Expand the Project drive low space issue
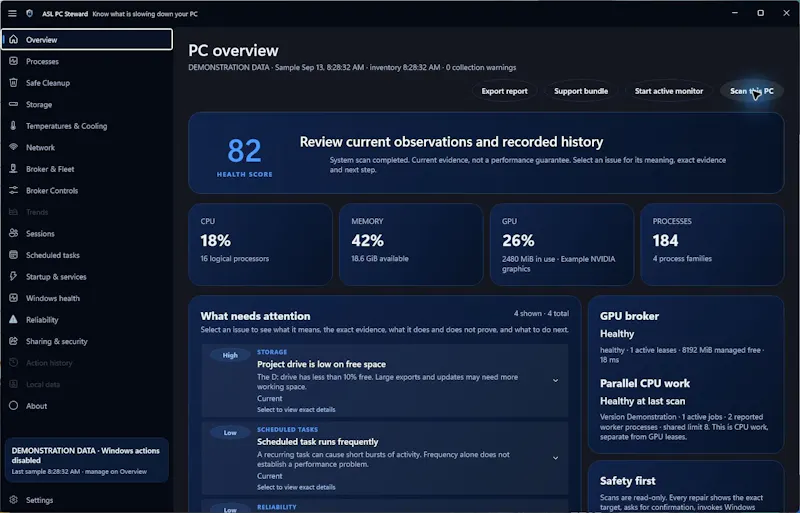Viewport: 800px width, 513px height. tap(555, 380)
